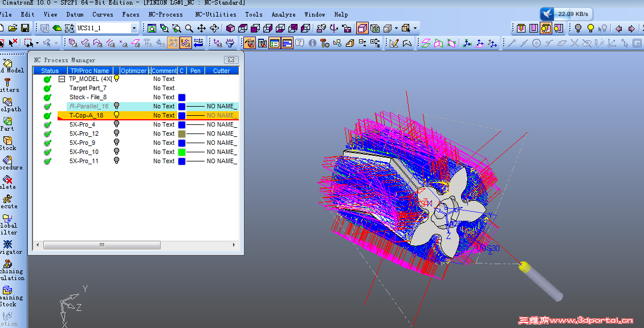
Task: Toggle light bulb of 5X-Pro_9 row
Action: 117,142
